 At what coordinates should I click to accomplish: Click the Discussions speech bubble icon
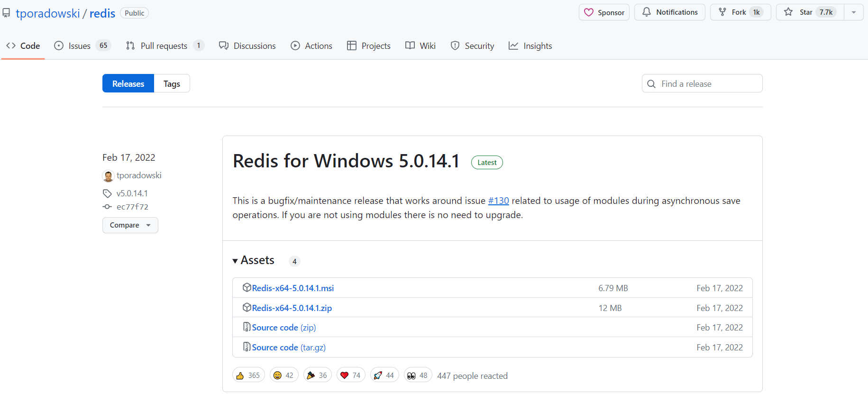(x=223, y=46)
